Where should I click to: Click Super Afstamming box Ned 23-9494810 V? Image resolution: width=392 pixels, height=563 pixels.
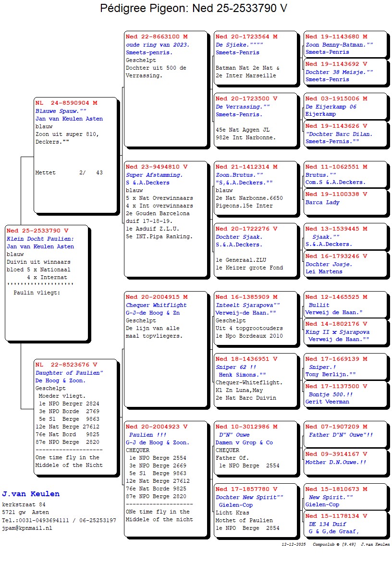165,219
